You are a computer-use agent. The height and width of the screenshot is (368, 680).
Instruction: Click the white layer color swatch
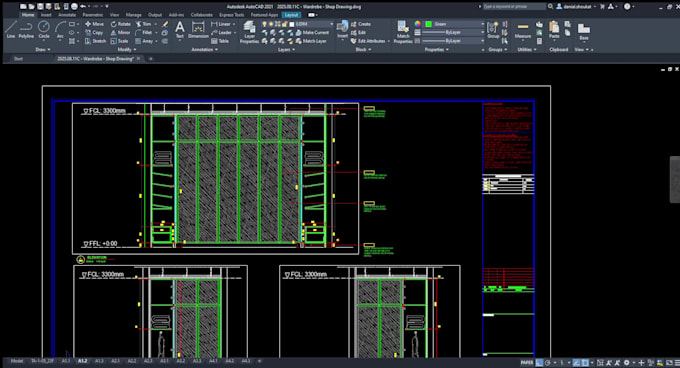click(292, 24)
